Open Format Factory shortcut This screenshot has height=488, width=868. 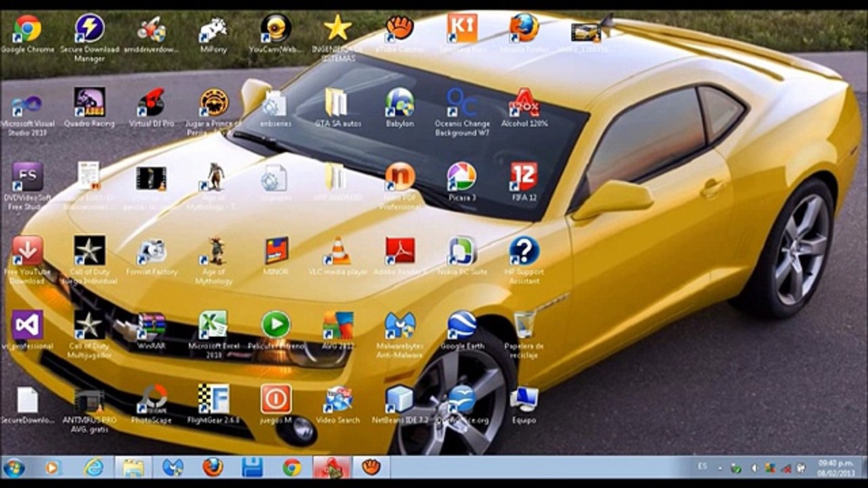[151, 251]
